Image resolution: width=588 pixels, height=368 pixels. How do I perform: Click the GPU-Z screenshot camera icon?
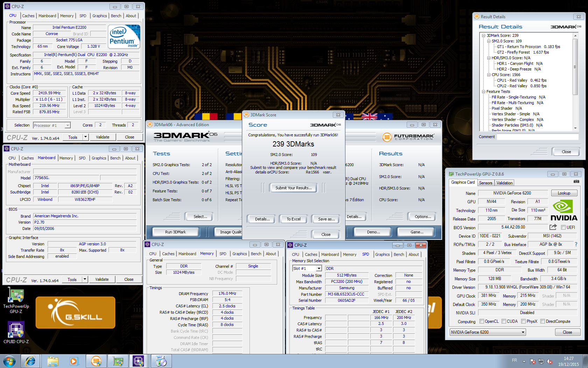576,182
